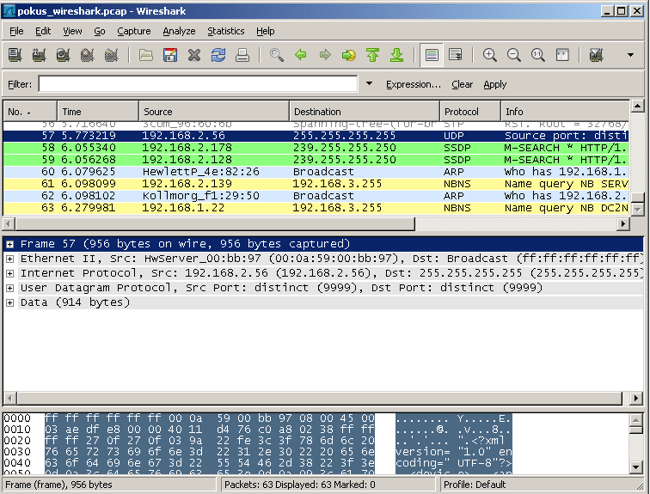Expand Internet Protocol tree node
The width and height of the screenshot is (650, 494).
(x=10, y=274)
